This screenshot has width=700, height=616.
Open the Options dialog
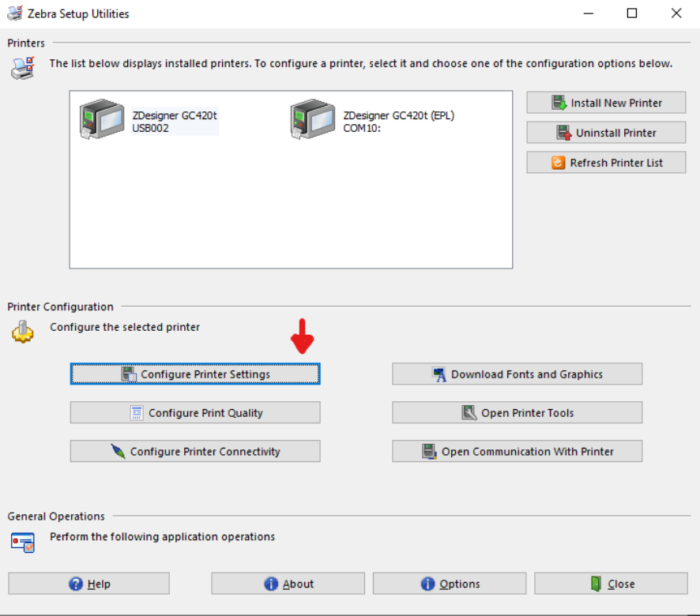tap(450, 584)
